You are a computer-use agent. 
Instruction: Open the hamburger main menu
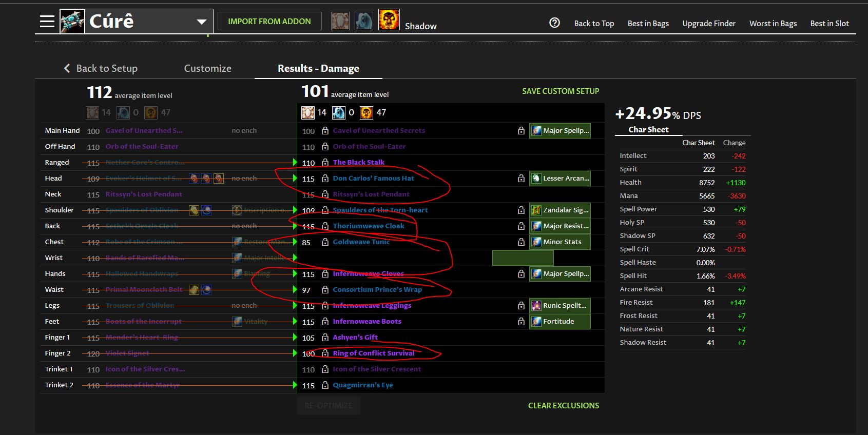tap(47, 22)
